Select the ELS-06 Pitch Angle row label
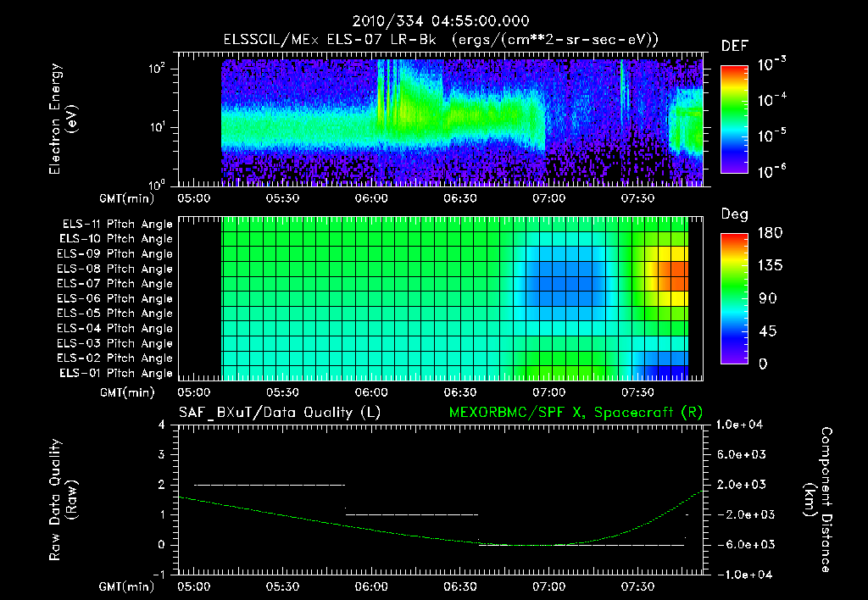The image size is (868, 600). coord(115,299)
